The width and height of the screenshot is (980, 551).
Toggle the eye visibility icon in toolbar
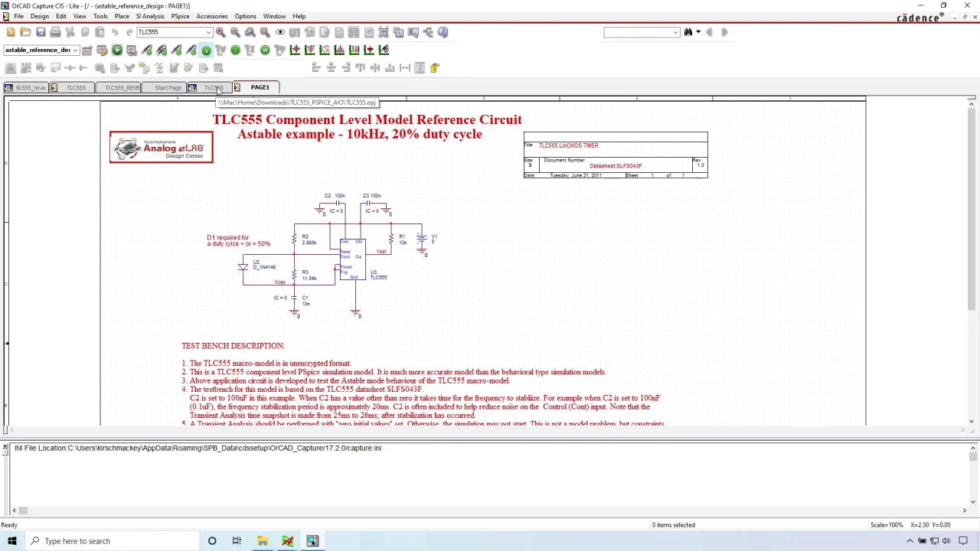[280, 32]
